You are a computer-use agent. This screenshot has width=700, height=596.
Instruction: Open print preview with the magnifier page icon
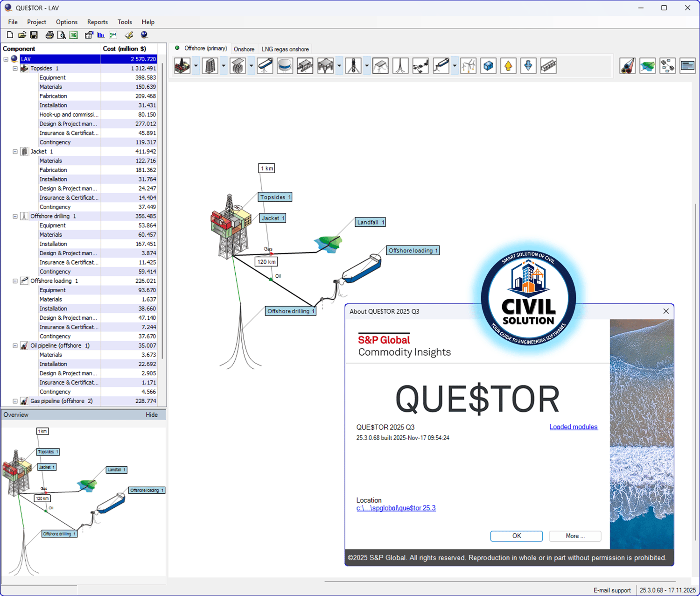61,35
